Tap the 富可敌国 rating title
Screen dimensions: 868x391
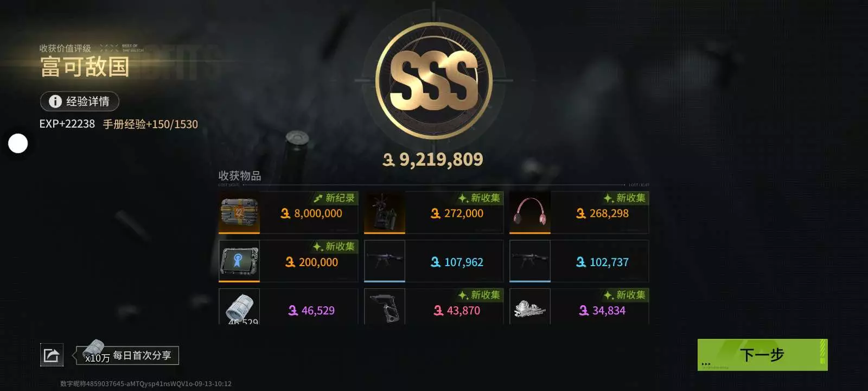pyautogui.click(x=85, y=67)
